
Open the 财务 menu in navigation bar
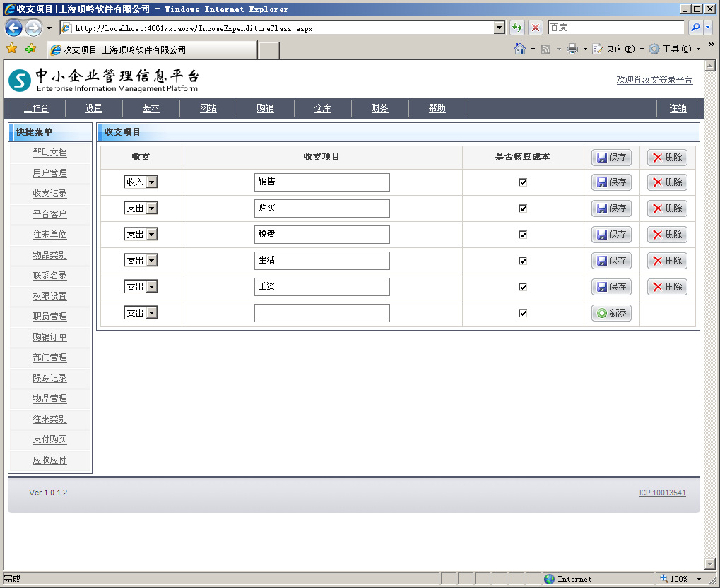point(379,108)
